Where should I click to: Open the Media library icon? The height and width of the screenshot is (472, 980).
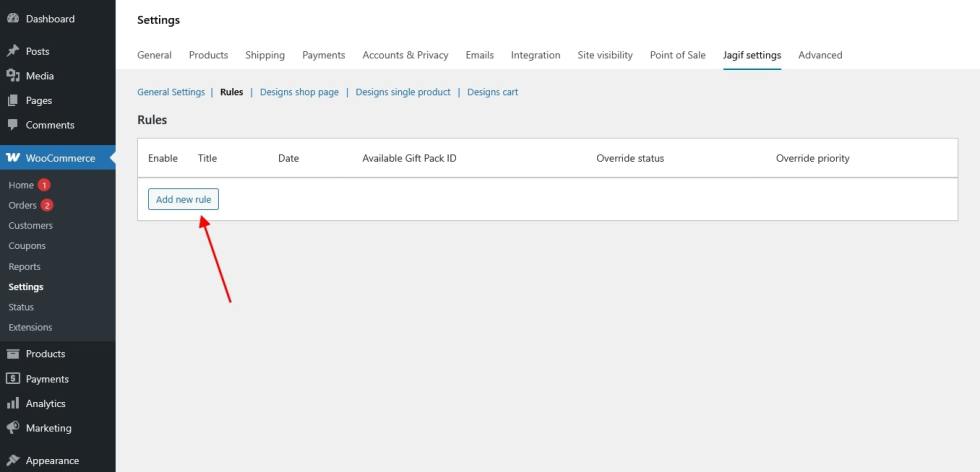(13, 76)
